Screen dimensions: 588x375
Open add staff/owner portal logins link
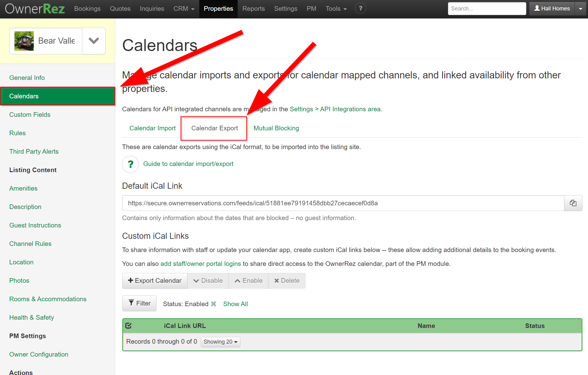[201, 264]
